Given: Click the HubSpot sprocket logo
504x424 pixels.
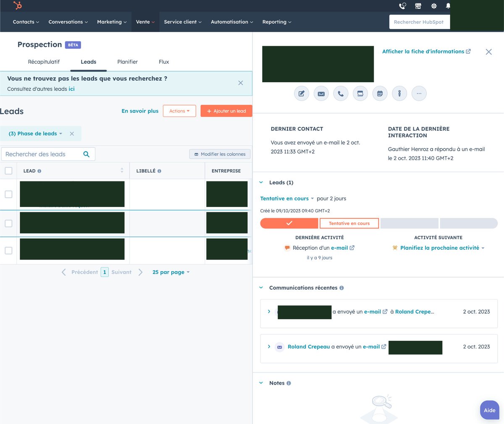Looking at the screenshot, I should [x=17, y=5].
